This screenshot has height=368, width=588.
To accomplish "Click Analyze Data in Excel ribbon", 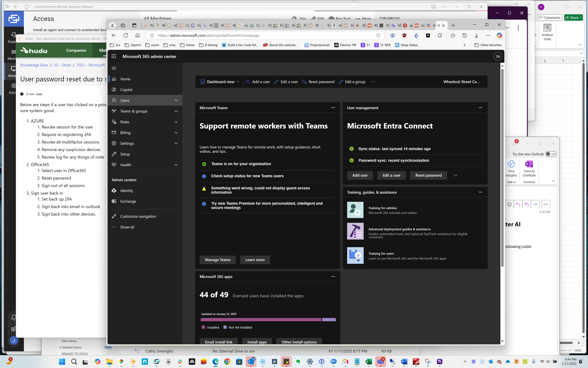I will pos(547,32).
